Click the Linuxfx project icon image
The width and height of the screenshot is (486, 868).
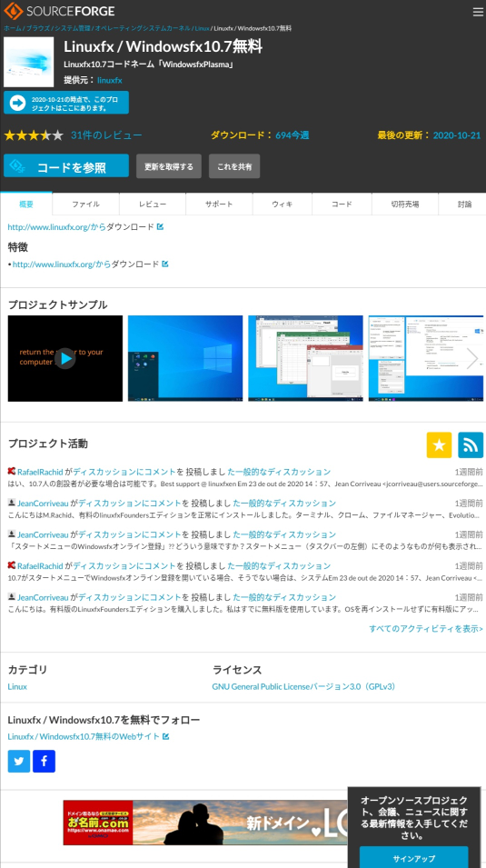[29, 62]
